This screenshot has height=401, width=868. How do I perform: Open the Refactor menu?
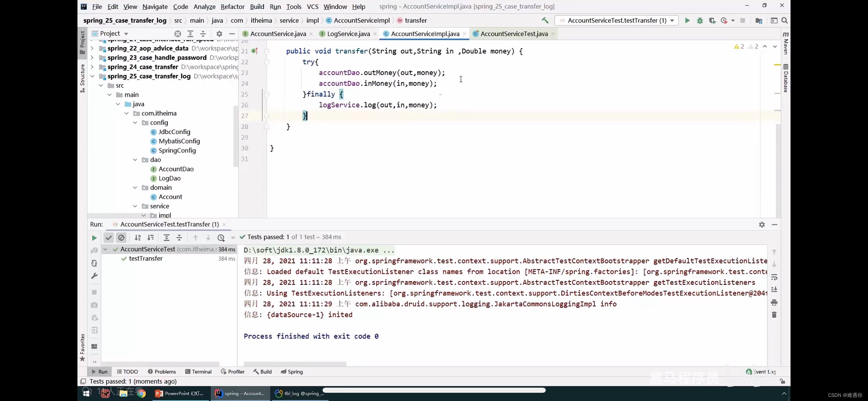(232, 7)
